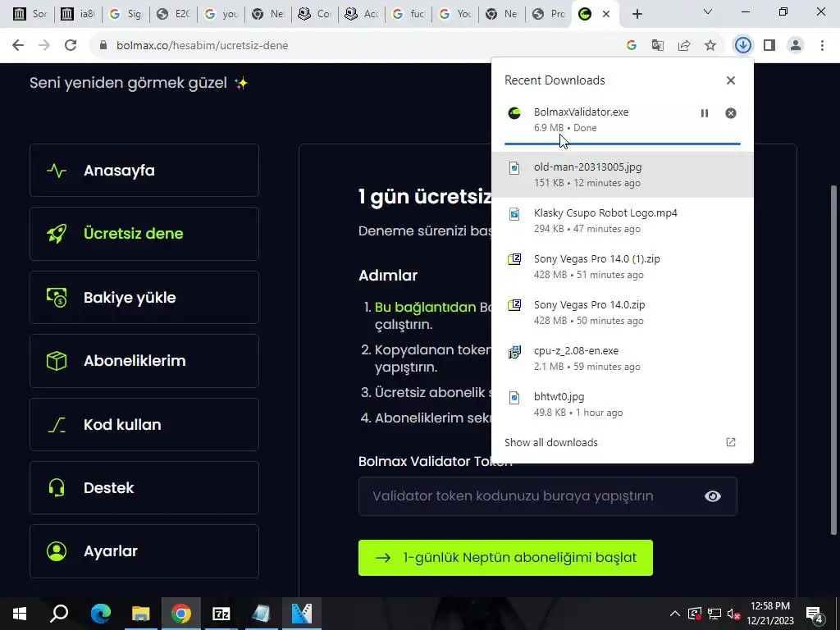Open the taskbar volume control

tap(734, 614)
